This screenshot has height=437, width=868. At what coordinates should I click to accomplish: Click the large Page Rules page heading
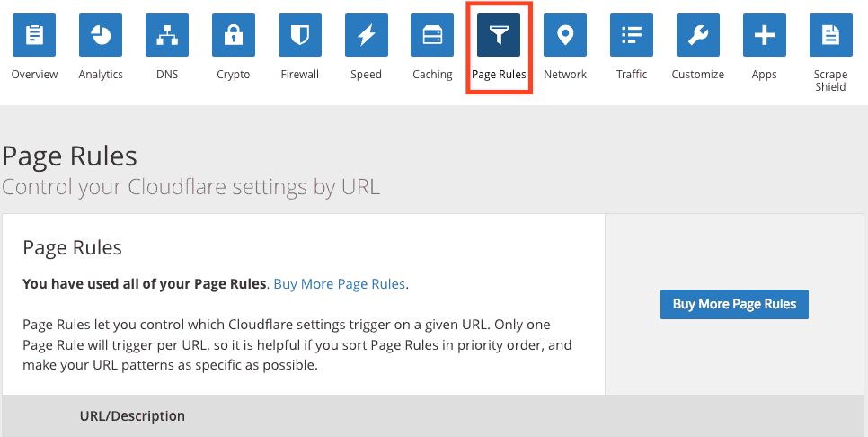(69, 156)
